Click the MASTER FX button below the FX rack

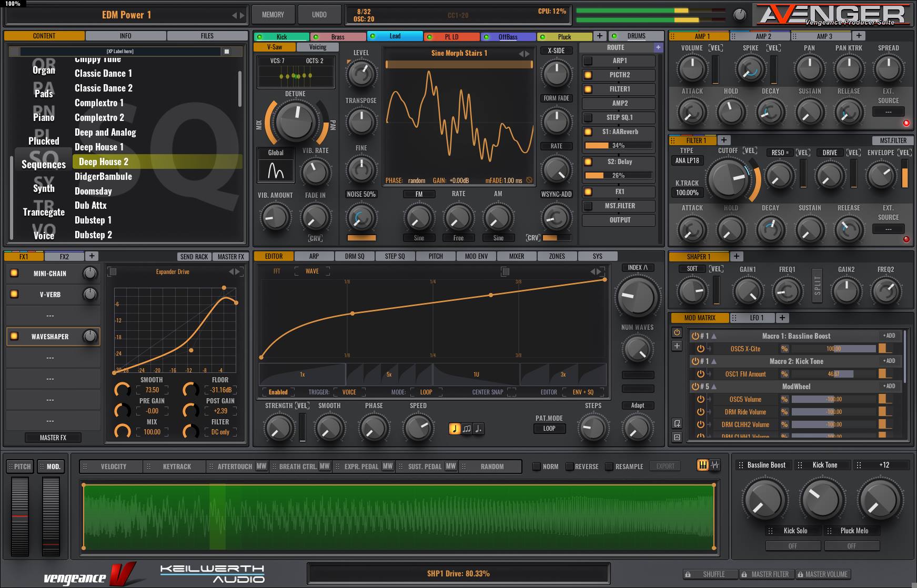pyautogui.click(x=53, y=438)
